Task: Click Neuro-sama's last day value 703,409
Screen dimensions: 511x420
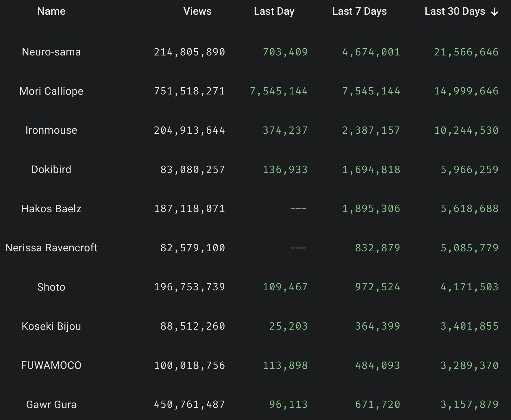Action: (x=285, y=52)
